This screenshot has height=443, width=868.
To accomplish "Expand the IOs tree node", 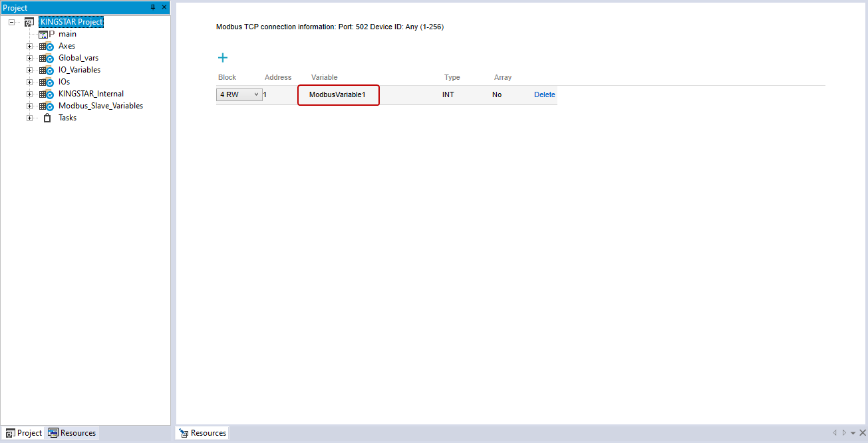I will tap(29, 82).
